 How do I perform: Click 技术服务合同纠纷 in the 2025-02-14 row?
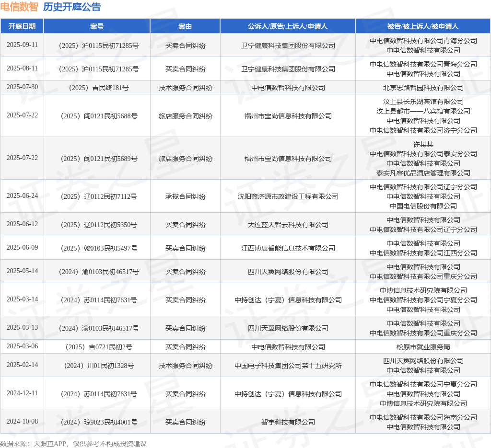tap(185, 366)
